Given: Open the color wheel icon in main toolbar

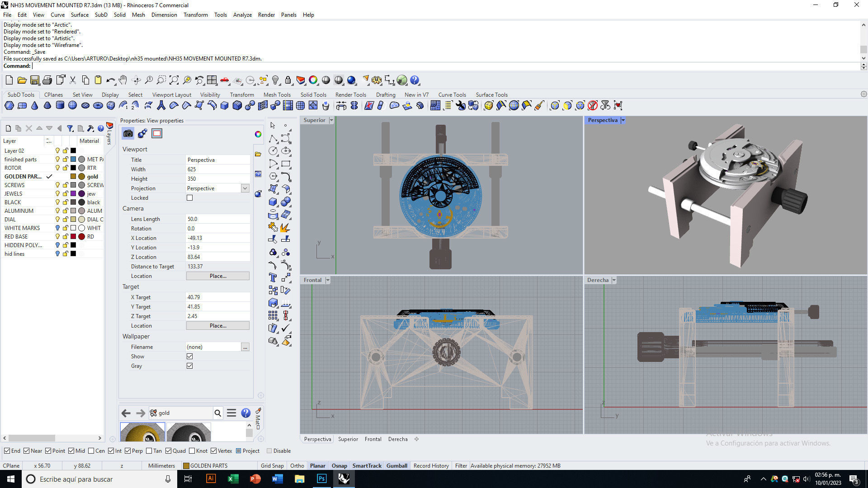Looking at the screenshot, I should coord(313,80).
